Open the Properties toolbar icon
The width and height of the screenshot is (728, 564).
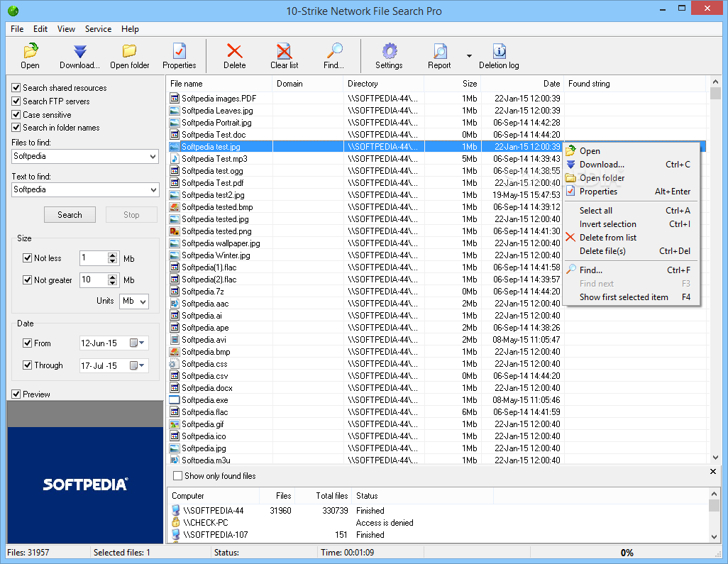point(180,50)
